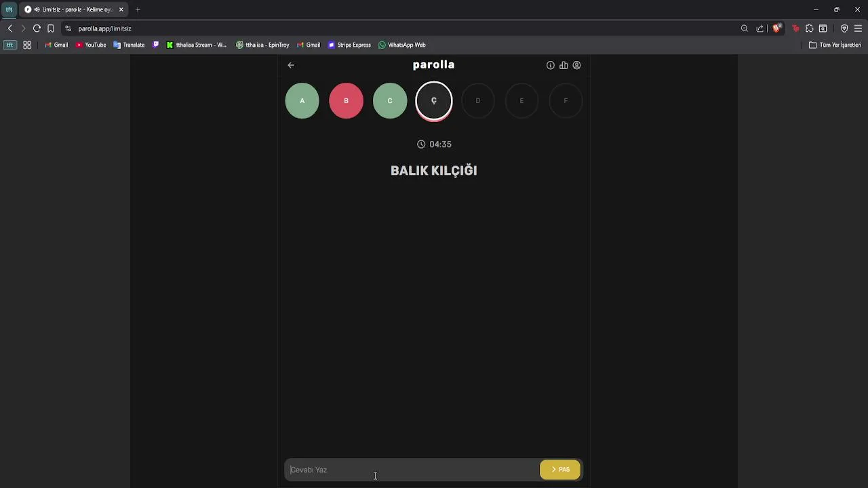Click the red extension icon in toolbar

(795, 28)
